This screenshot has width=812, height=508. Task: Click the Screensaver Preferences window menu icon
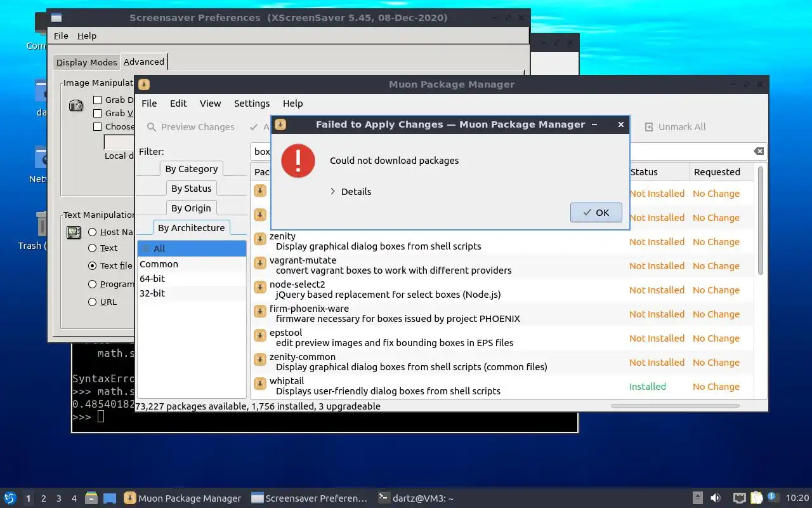tap(56, 18)
